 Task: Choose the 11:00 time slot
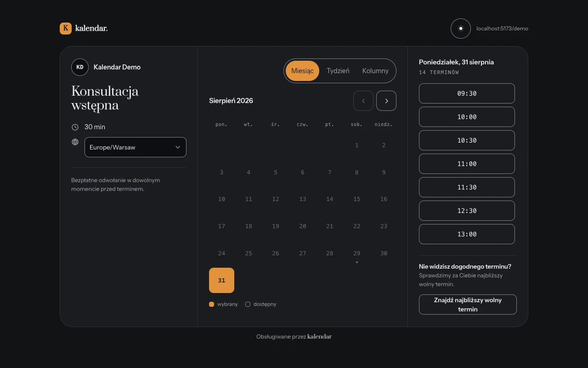pos(467,164)
